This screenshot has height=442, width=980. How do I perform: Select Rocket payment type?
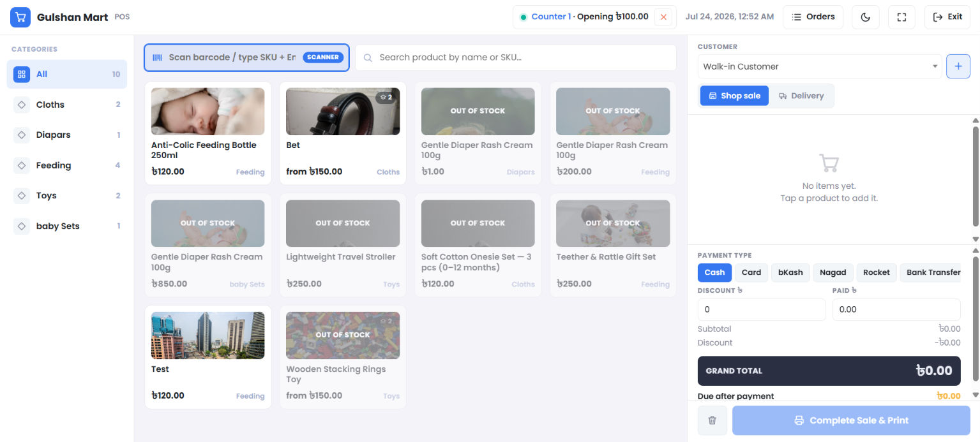pos(877,272)
